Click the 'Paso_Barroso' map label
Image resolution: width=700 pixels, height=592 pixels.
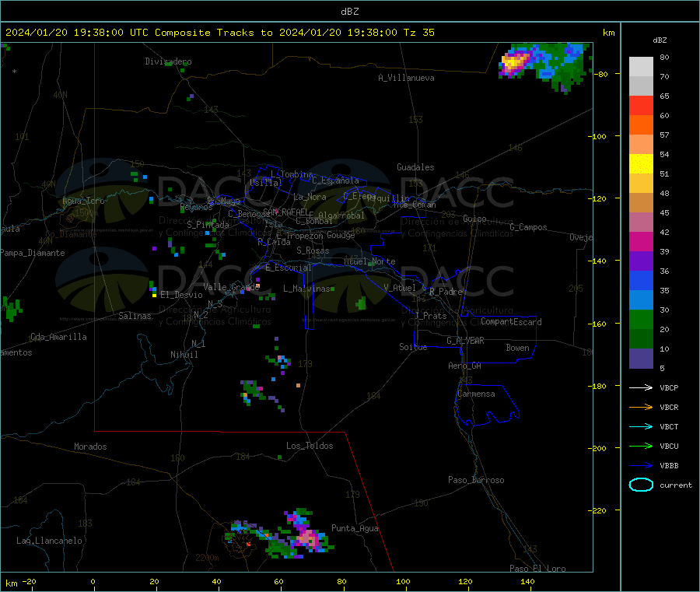point(476,481)
